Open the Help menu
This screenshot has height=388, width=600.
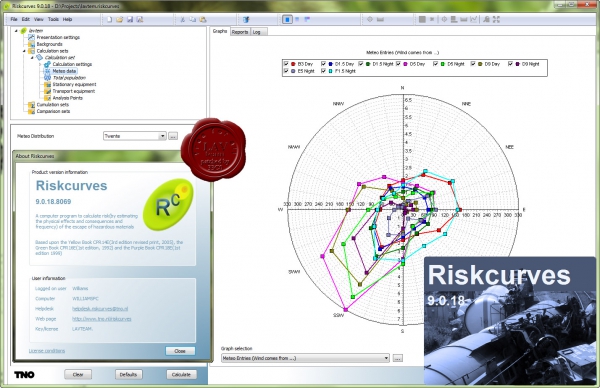[x=67, y=19]
